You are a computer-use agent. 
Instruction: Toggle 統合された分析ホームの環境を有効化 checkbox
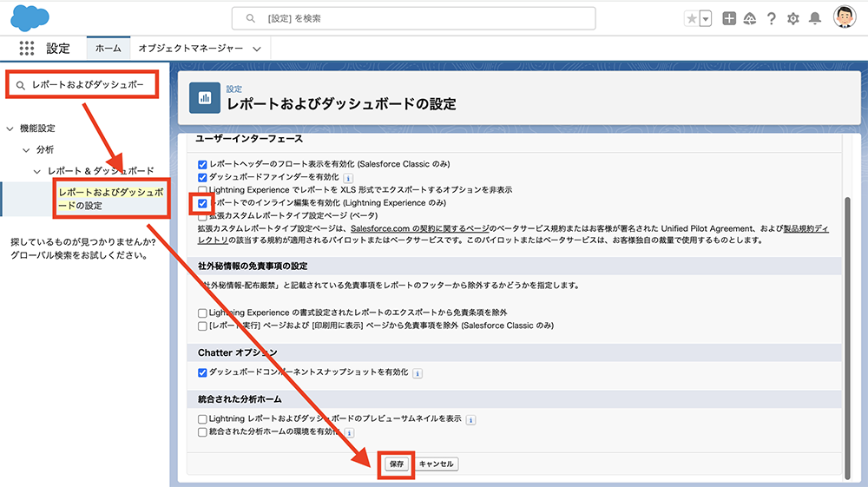202,432
